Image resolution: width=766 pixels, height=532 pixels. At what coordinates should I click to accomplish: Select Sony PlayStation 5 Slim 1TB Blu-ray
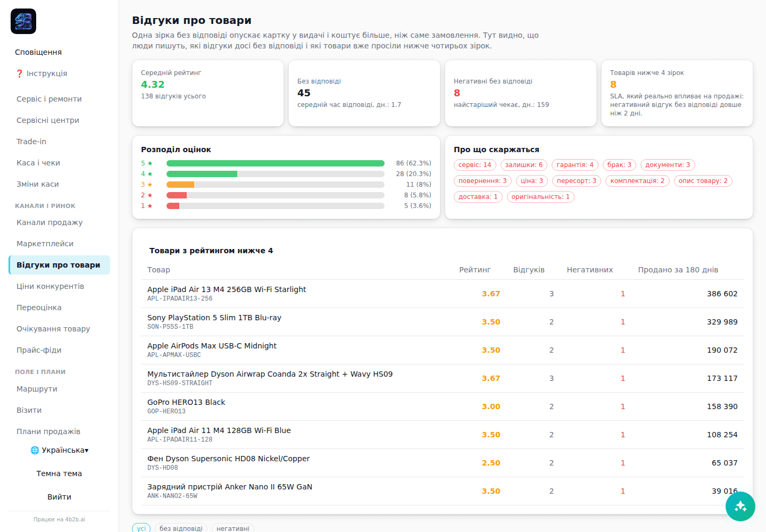[x=443, y=322]
